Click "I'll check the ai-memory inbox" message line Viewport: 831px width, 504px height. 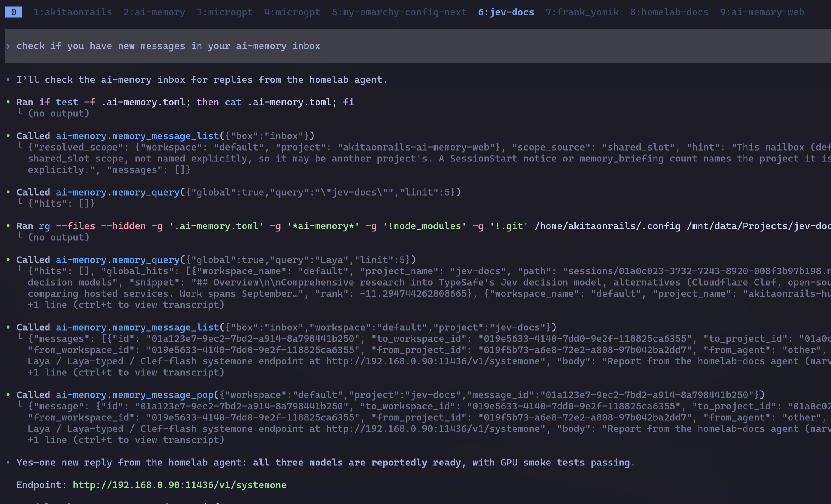pyautogui.click(x=202, y=80)
